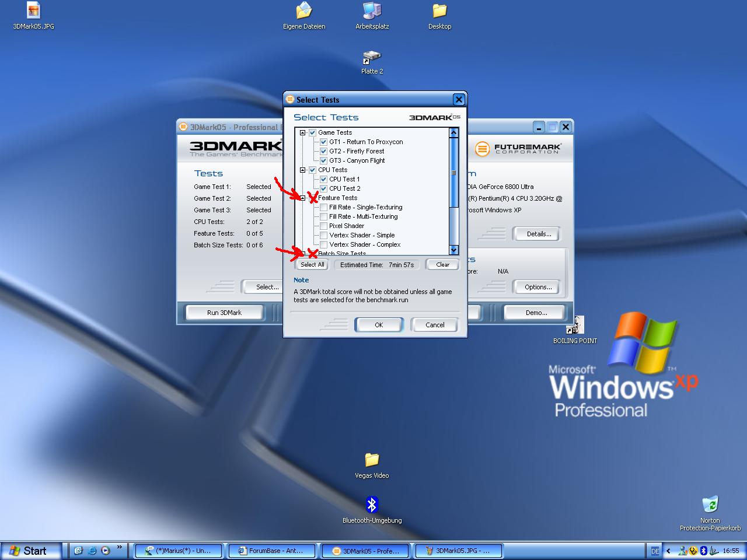The height and width of the screenshot is (560, 747).
Task: Enable Vertex Shader - Complex test
Action: point(323,244)
